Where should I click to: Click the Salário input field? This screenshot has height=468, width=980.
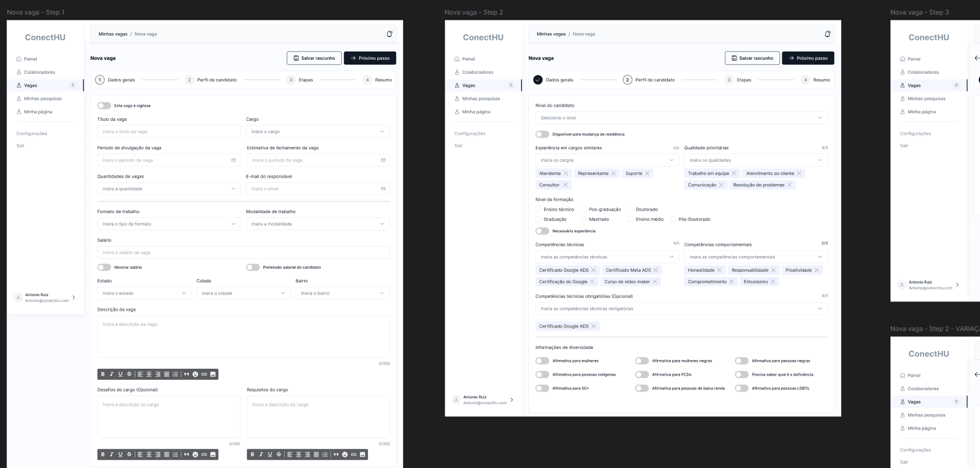coord(244,253)
